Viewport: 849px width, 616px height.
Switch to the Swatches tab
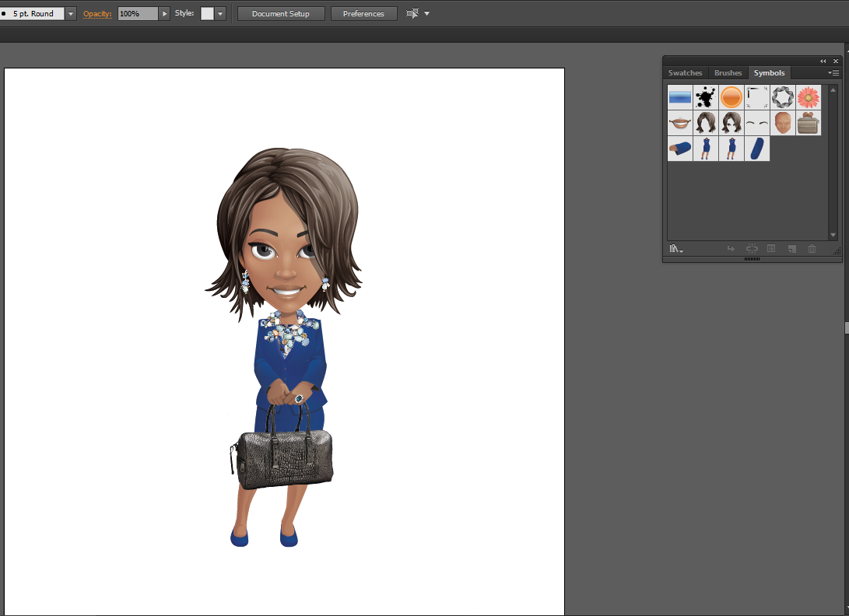tap(685, 73)
